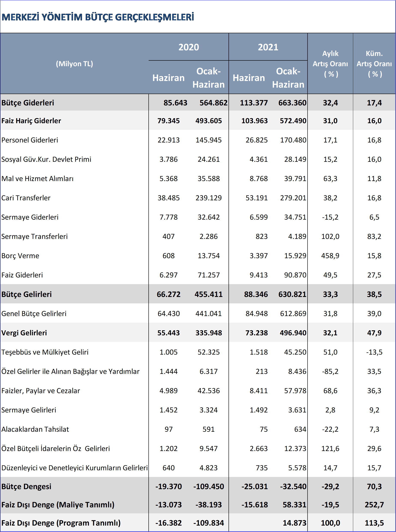Click value 14.873 in Program Tanımlı row

(x=294, y=523)
